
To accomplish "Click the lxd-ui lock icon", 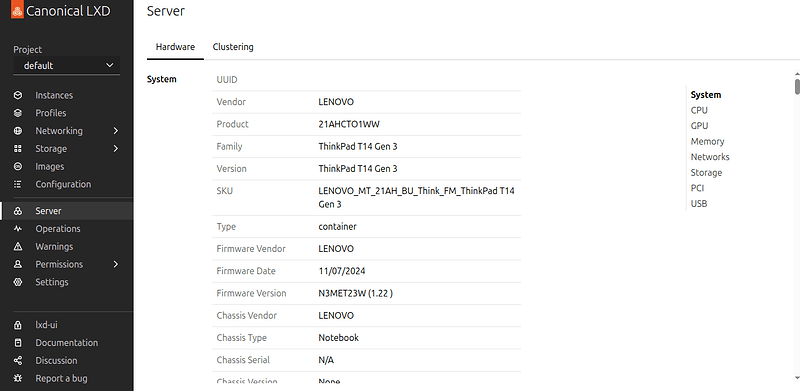I will click(18, 325).
